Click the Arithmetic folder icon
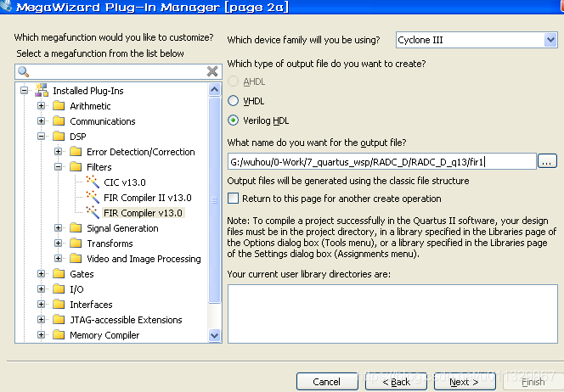The width and height of the screenshot is (564, 392). pos(59,105)
